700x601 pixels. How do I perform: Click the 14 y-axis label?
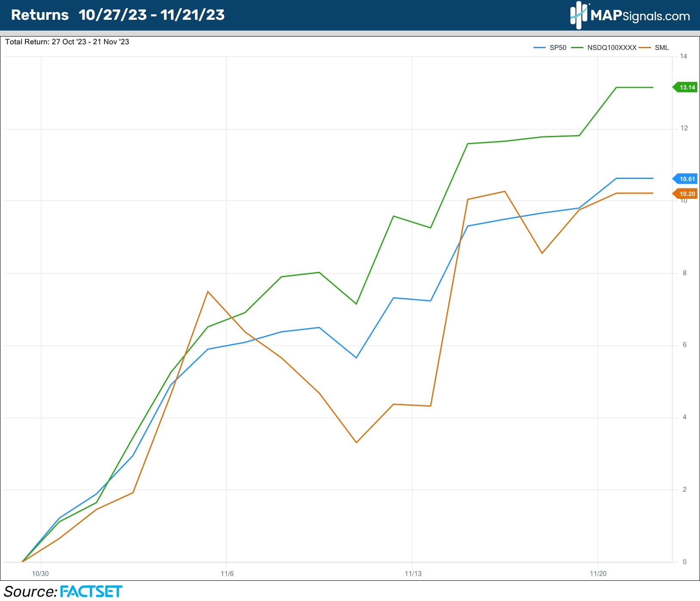click(x=684, y=56)
